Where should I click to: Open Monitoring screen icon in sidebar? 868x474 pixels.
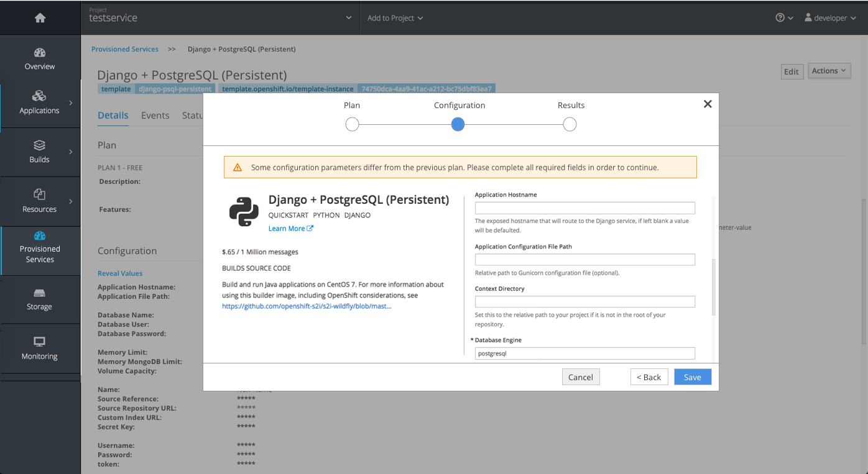pos(39,342)
